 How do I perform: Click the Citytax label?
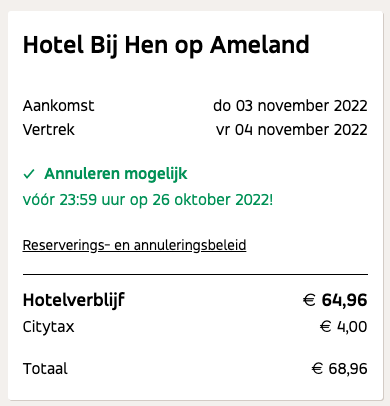(48, 327)
